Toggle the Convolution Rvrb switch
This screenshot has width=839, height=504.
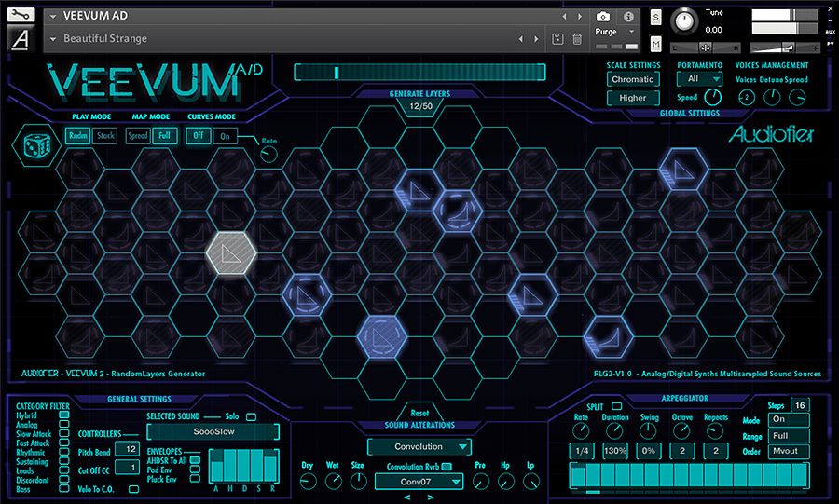[447, 467]
